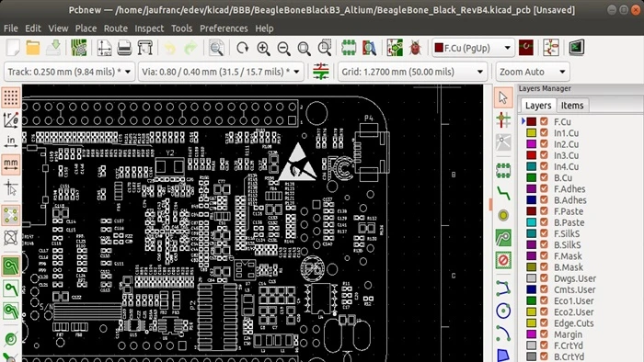The width and height of the screenshot is (644, 362).
Task: Set units to inches
Action: point(11,141)
